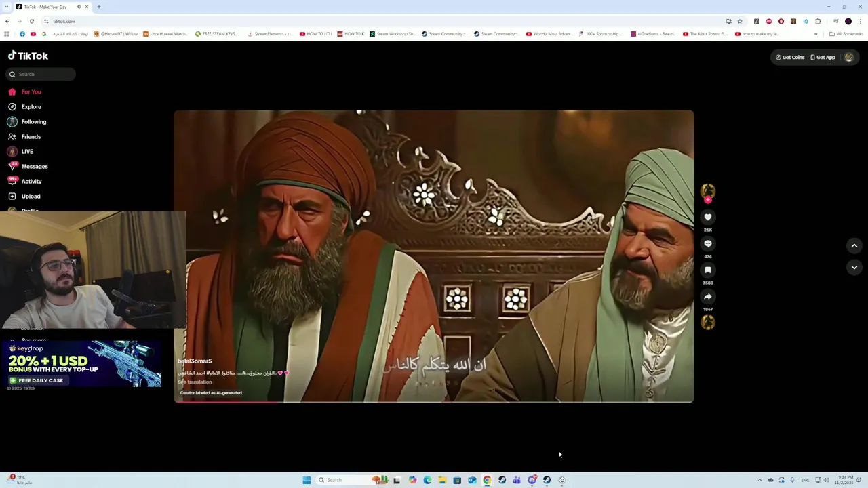
Task: Open the account avatar menu top right
Action: coord(848,57)
